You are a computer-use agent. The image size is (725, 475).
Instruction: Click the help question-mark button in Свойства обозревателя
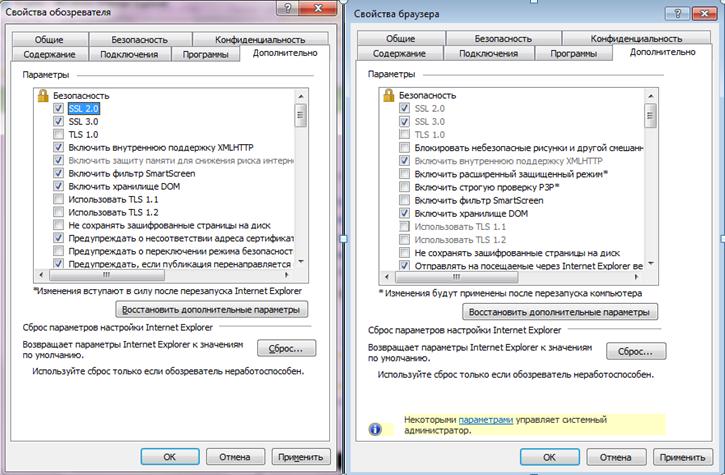[288, 8]
